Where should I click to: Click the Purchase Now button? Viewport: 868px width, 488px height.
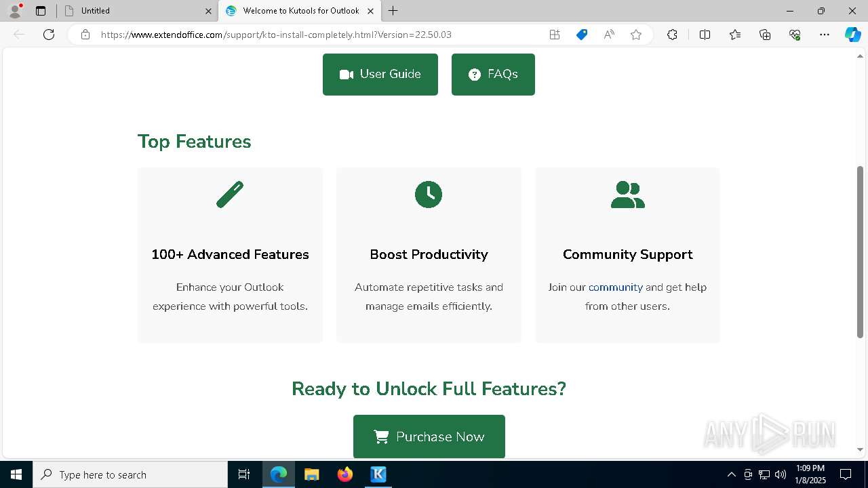coord(429,436)
